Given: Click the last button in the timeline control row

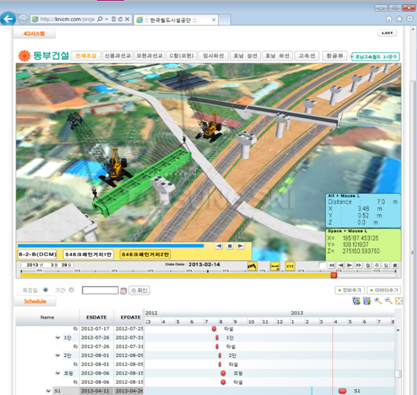Looking at the screenshot, I should 395,265.
